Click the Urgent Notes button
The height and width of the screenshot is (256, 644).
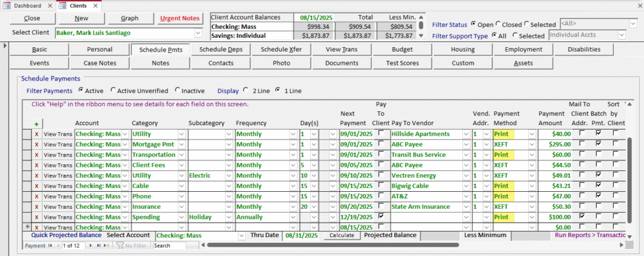coord(180,18)
